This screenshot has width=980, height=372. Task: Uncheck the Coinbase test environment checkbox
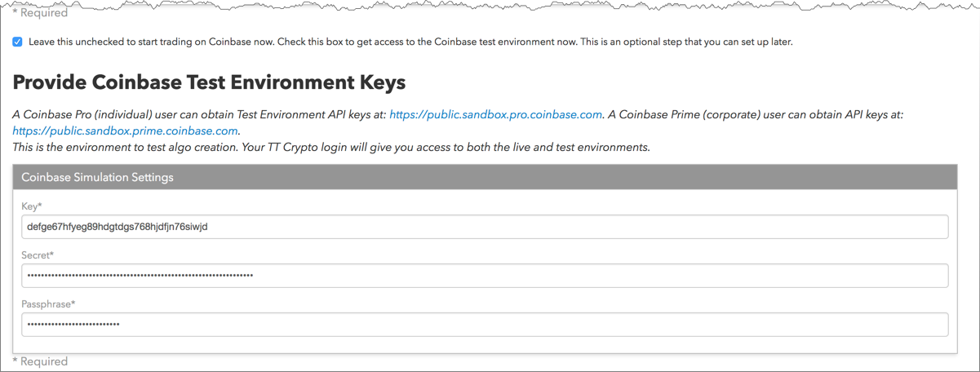(17, 42)
